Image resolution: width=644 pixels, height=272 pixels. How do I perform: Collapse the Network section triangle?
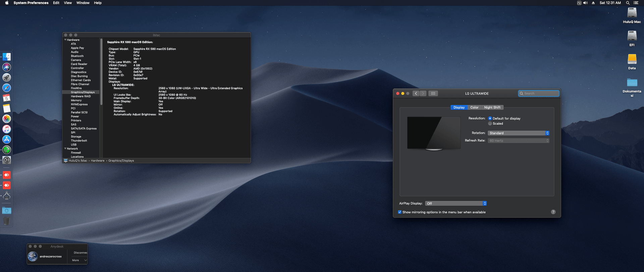coord(65,148)
